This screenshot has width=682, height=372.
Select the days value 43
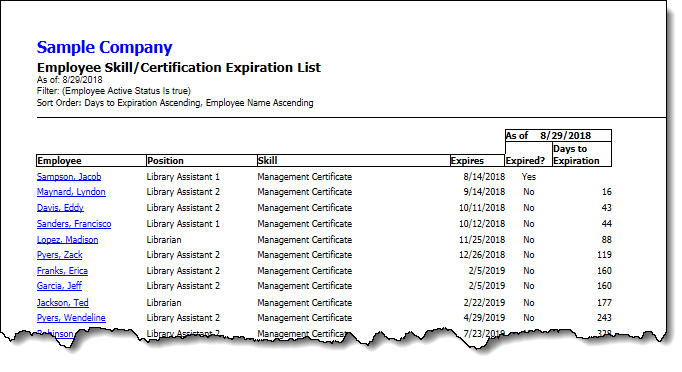tap(606, 208)
